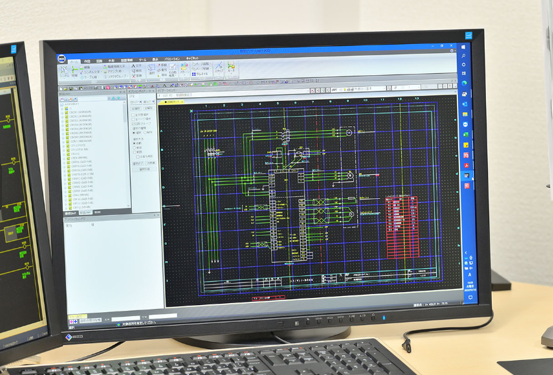The image size is (553, 375).
Task: Open the right dropdown atop the selection panel
Action: click(x=149, y=102)
